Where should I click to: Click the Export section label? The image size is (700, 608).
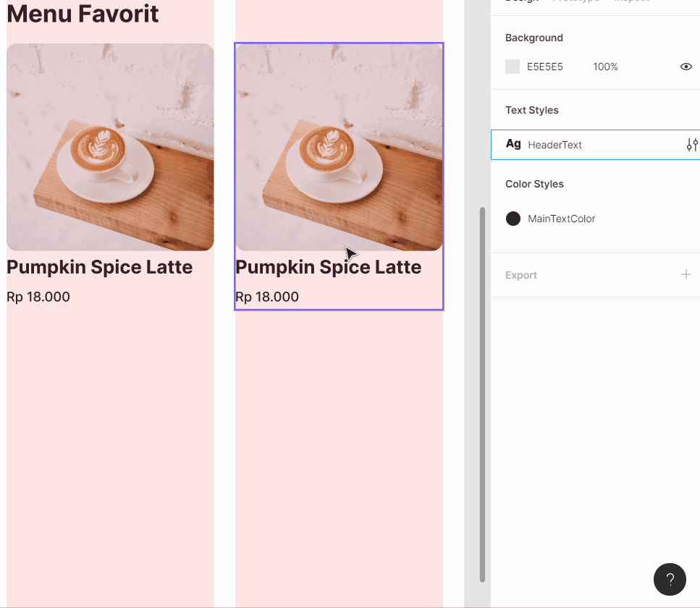pyautogui.click(x=521, y=275)
